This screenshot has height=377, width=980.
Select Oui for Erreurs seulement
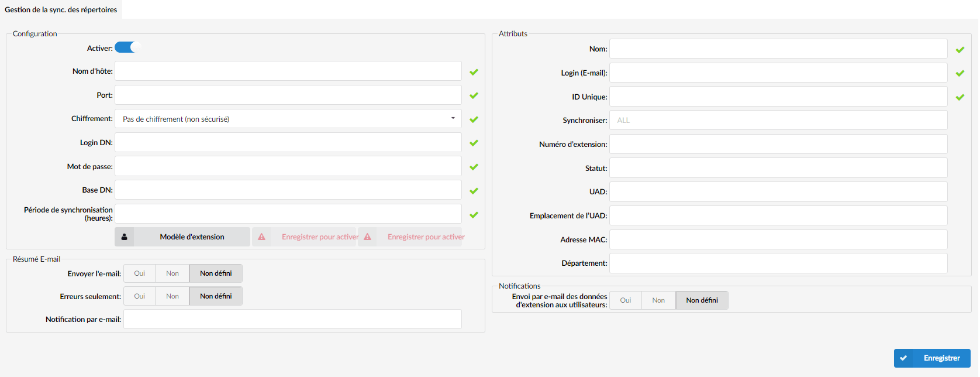139,296
